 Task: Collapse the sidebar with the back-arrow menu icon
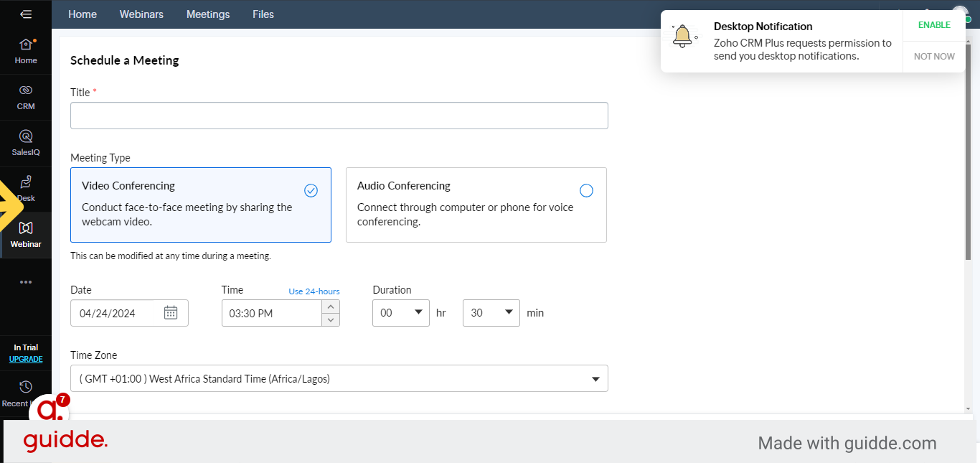[26, 14]
